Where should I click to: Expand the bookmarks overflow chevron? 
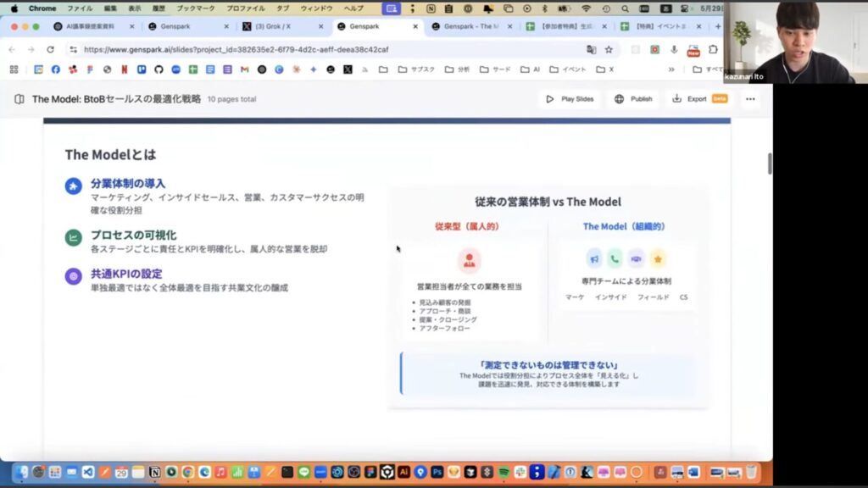point(671,69)
